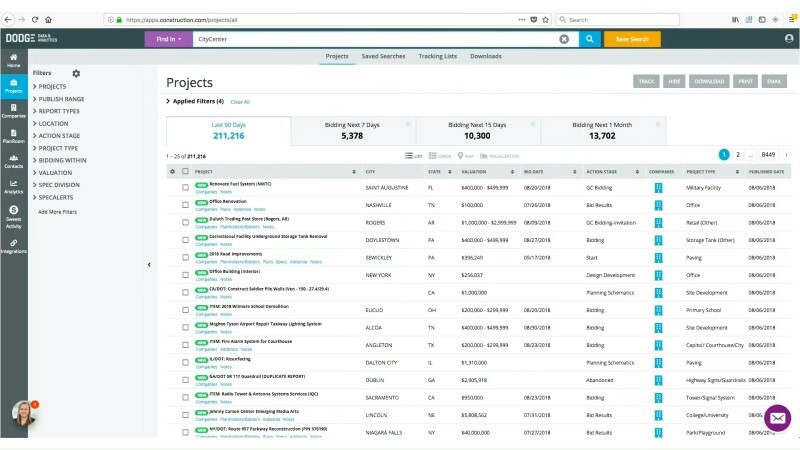800x450 pixels.
Task: Open the Find In dropdown
Action: [168, 39]
